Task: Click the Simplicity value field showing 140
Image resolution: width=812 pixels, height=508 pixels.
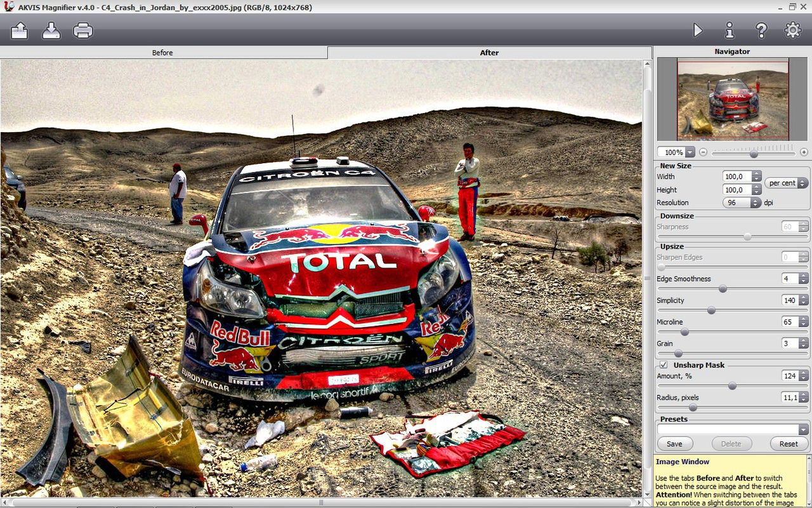Action: coord(790,300)
